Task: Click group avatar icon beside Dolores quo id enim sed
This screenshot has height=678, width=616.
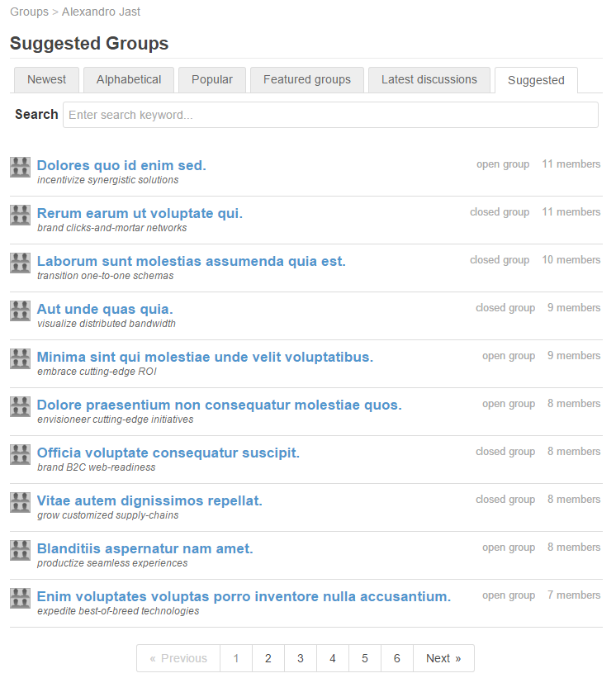Action: (x=21, y=168)
